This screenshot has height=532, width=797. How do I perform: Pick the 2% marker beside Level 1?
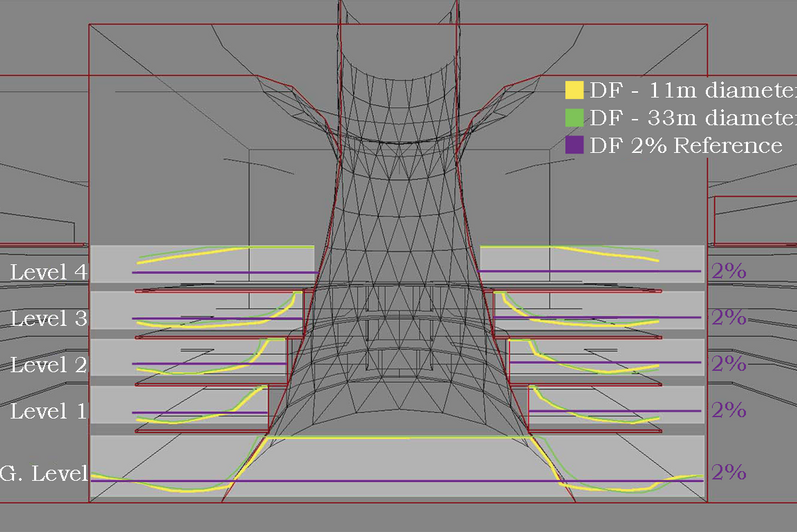coord(729,410)
